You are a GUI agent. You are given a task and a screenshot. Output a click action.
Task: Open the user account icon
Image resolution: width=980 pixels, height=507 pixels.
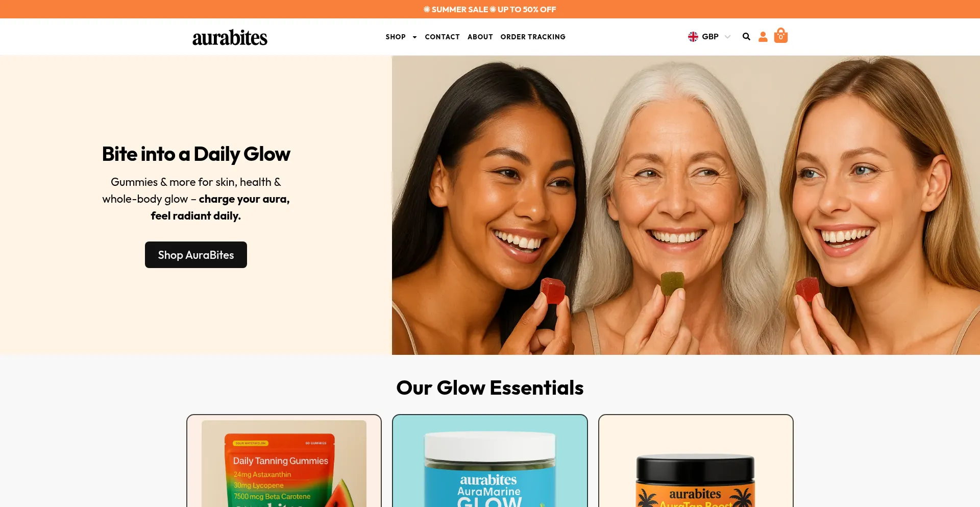(763, 37)
